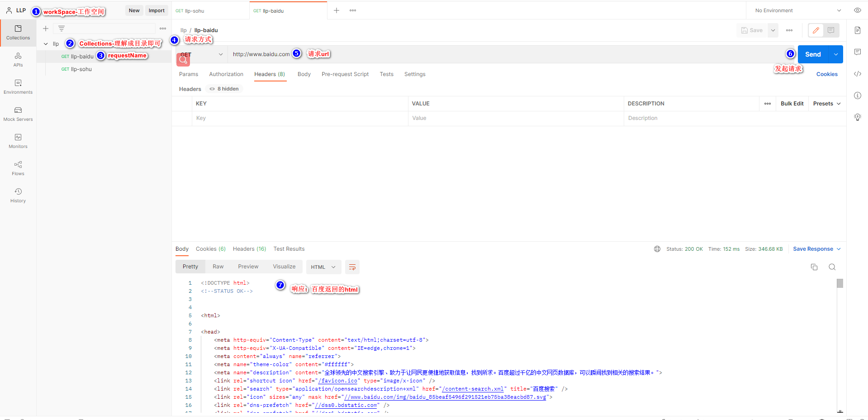The width and height of the screenshot is (868, 420).
Task: Click the Save button
Action: [752, 30]
